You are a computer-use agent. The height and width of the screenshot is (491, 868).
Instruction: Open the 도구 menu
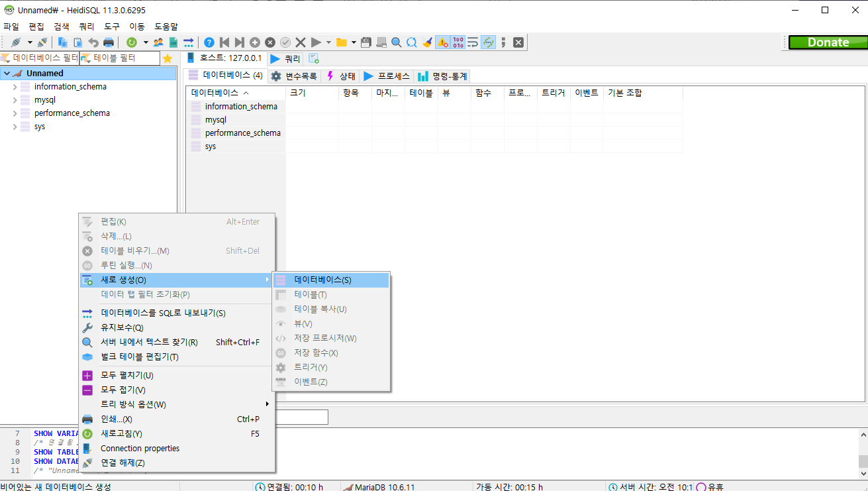112,27
